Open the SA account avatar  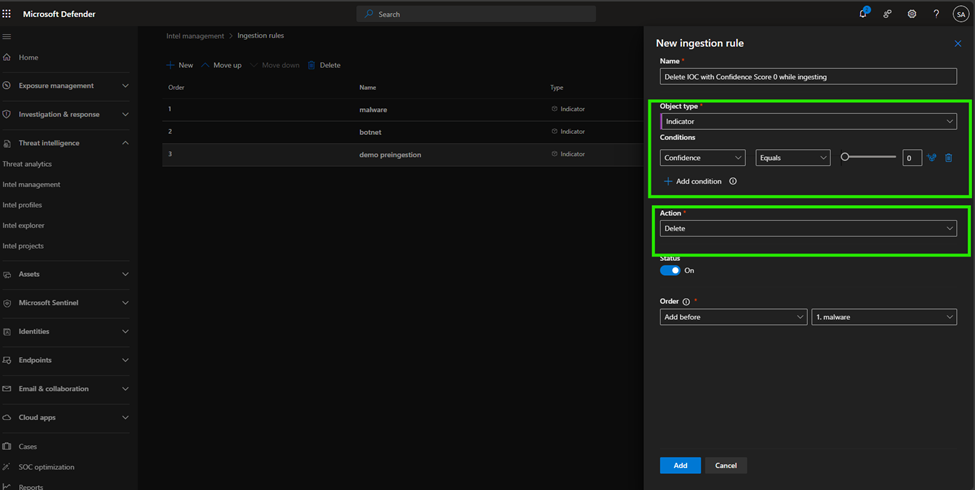pyautogui.click(x=961, y=14)
